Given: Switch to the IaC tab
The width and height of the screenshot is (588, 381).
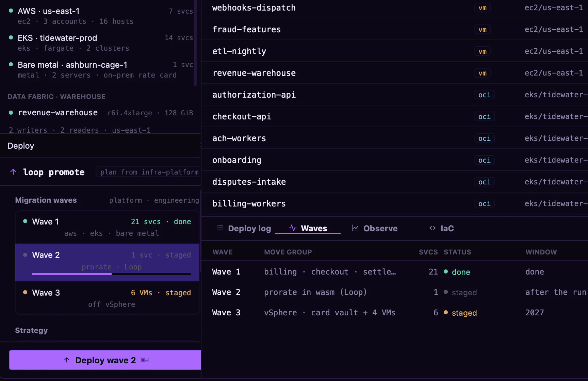Looking at the screenshot, I should pyautogui.click(x=441, y=228).
